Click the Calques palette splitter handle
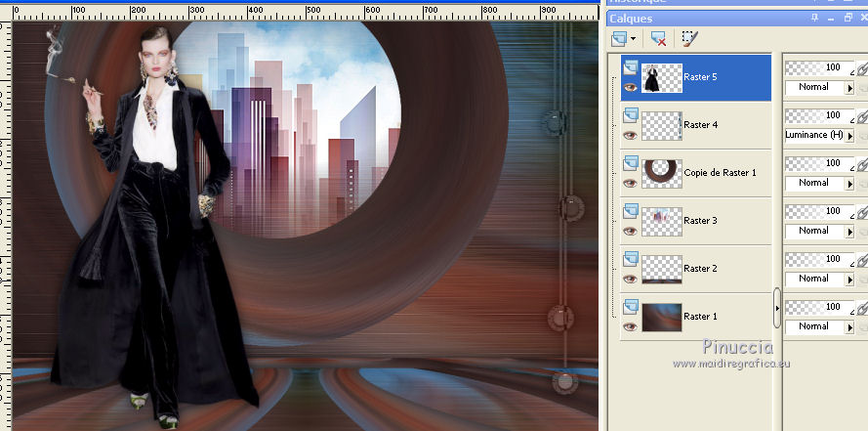This screenshot has height=431, width=868. tap(777, 308)
